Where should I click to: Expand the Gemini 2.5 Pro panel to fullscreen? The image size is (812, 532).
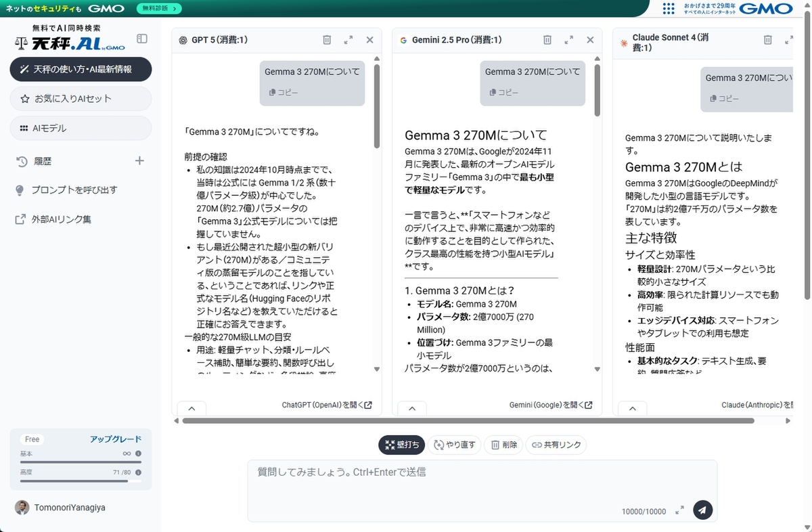(569, 40)
